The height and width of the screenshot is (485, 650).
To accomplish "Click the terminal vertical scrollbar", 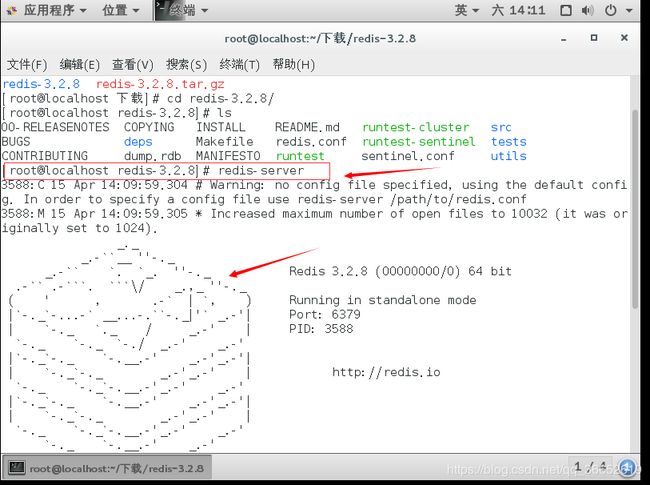I will (x=636, y=209).
